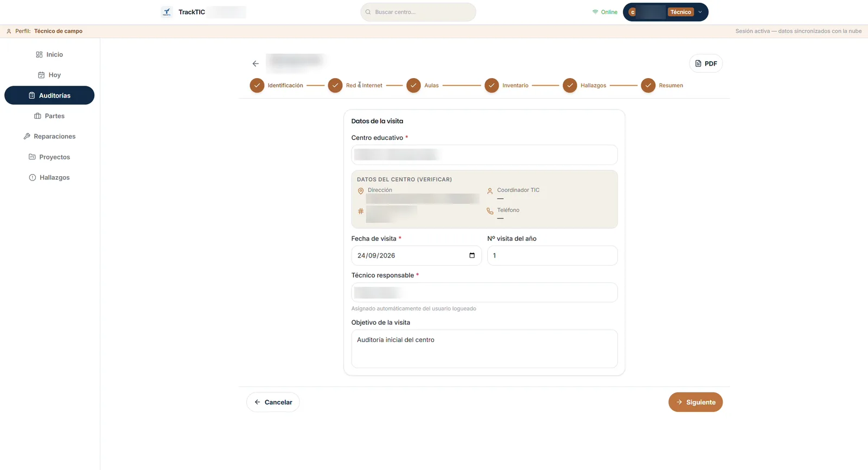The width and height of the screenshot is (868, 470).
Task: Click the 'Técnico de campo' profile text
Action: point(58,31)
